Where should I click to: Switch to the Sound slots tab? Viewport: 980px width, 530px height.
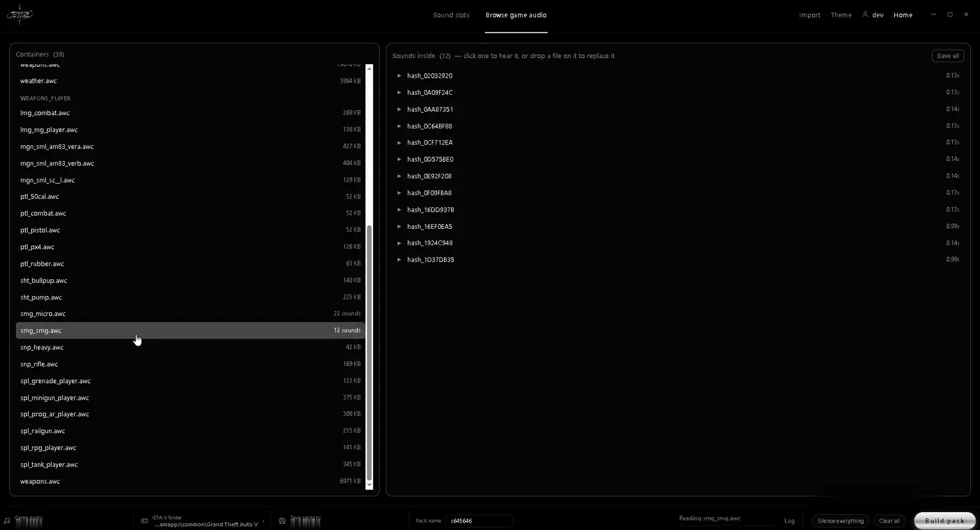click(x=451, y=15)
